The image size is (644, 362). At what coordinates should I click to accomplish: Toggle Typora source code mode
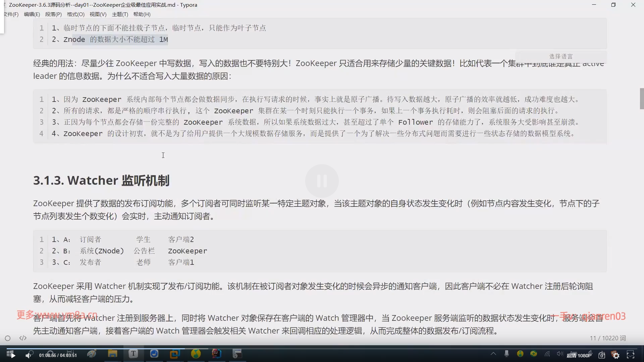point(23,338)
